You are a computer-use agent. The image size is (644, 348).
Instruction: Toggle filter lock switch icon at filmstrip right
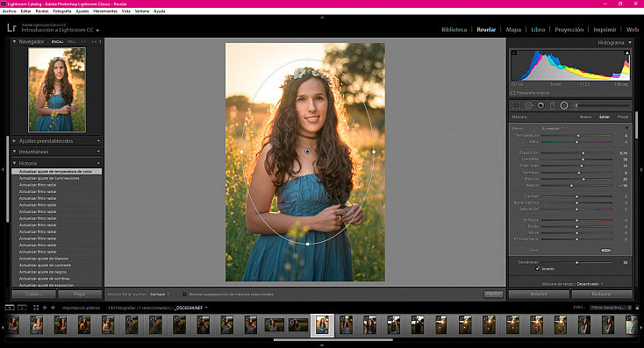(x=637, y=308)
